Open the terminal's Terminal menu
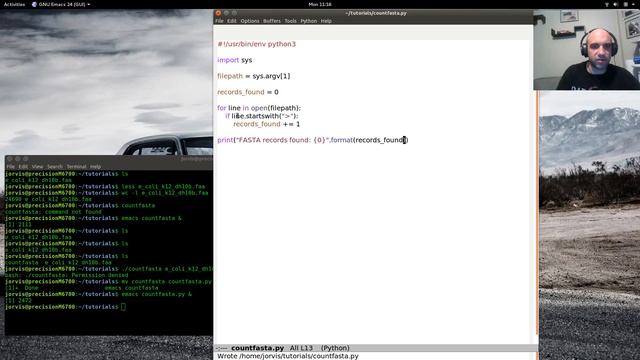The width and height of the screenshot is (640, 360). coord(77,167)
